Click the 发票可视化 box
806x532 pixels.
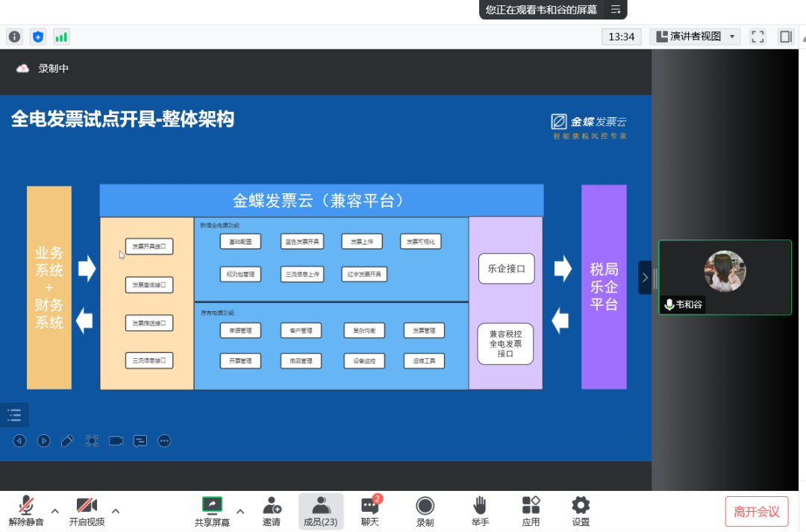420,242
